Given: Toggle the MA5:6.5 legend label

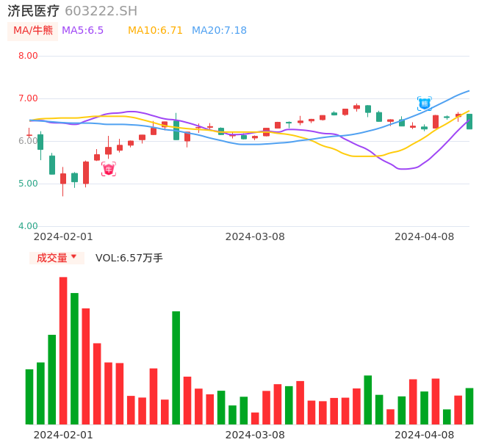Looking at the screenshot, I should pos(82,31).
